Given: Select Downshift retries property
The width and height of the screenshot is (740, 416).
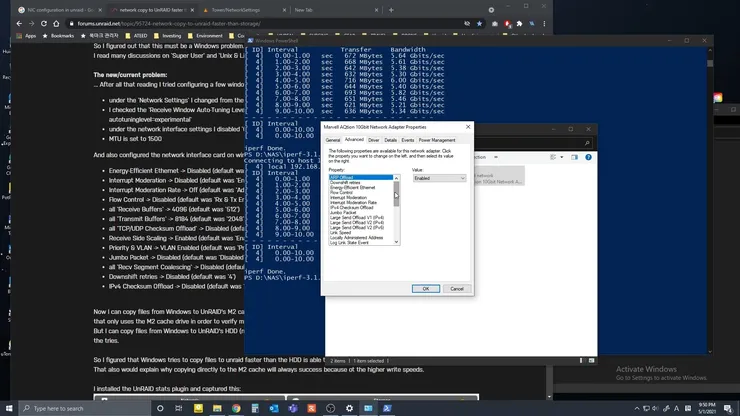Looking at the screenshot, I should point(361,183).
